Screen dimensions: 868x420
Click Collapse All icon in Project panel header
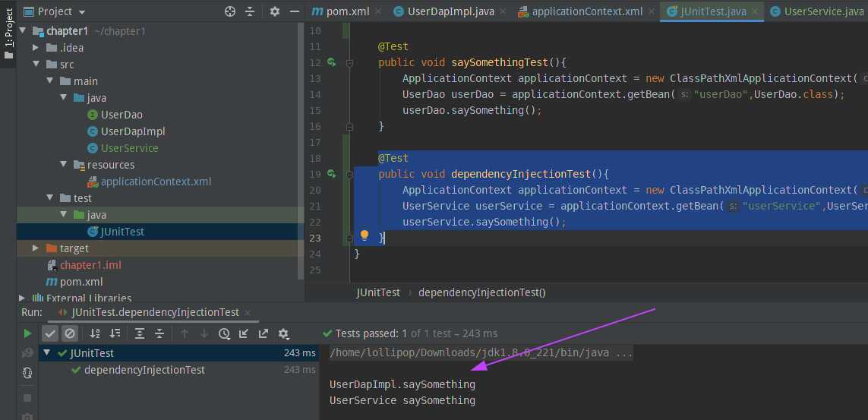coord(250,11)
